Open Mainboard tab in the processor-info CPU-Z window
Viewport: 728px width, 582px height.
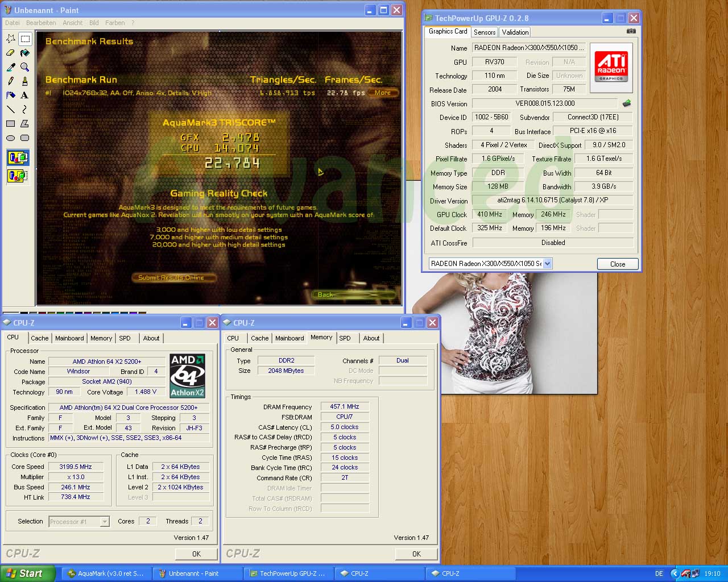point(69,338)
